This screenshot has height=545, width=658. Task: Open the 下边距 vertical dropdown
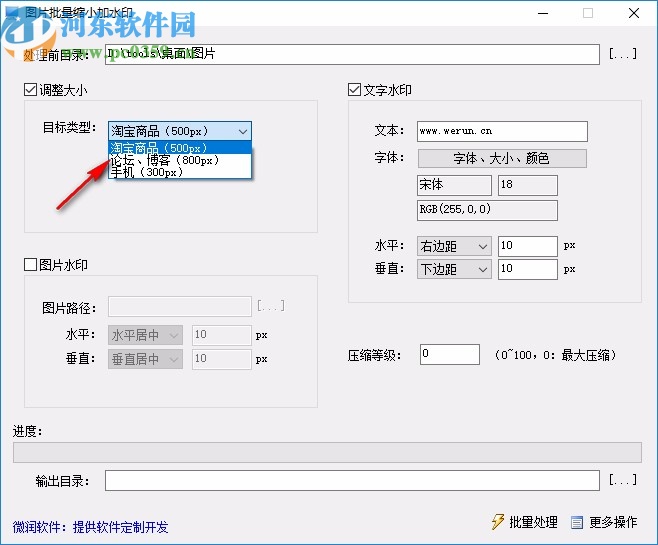pos(454,269)
